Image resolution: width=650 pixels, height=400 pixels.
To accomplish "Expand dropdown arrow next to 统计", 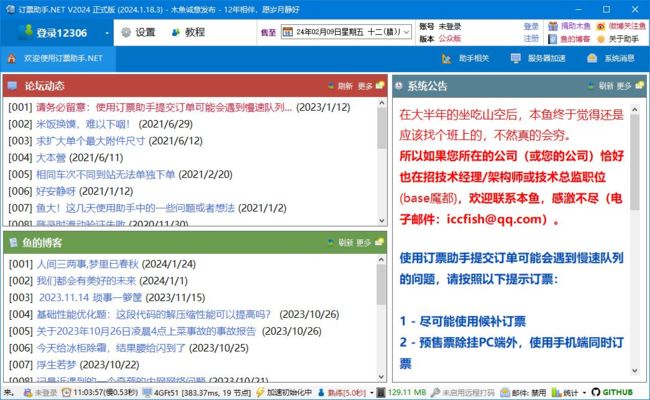I will pos(585,393).
